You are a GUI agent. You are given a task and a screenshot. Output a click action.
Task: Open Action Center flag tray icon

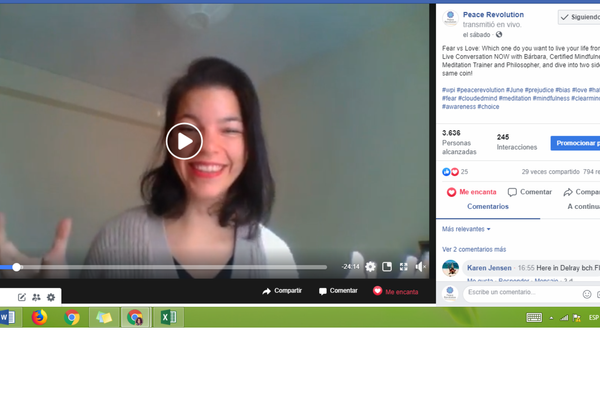point(577,318)
